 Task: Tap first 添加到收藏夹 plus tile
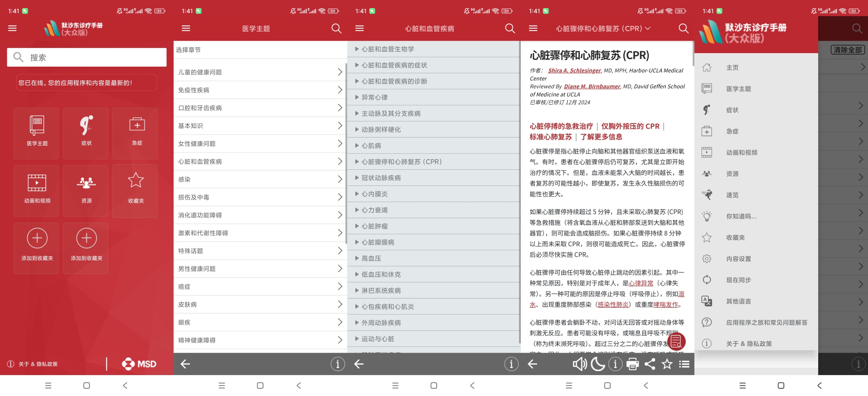37,248
